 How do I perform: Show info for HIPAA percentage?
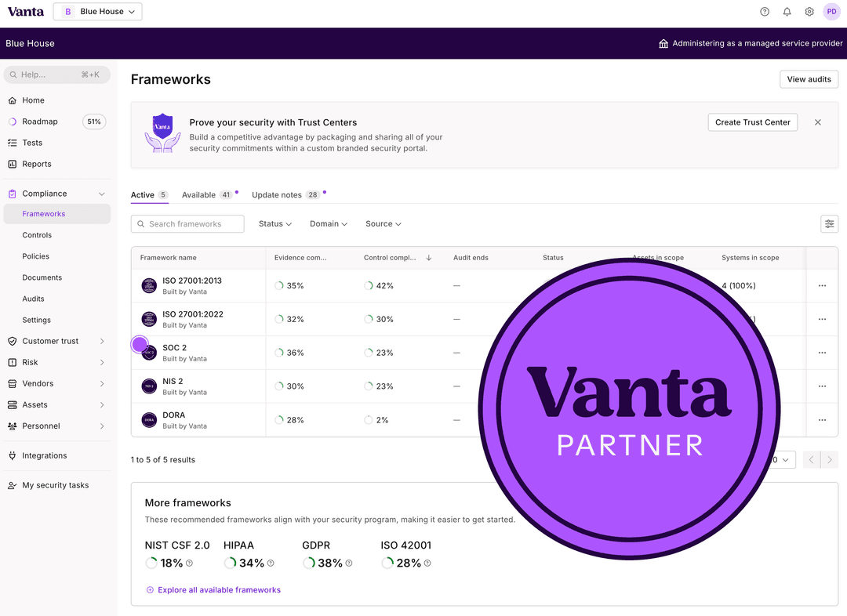271,563
